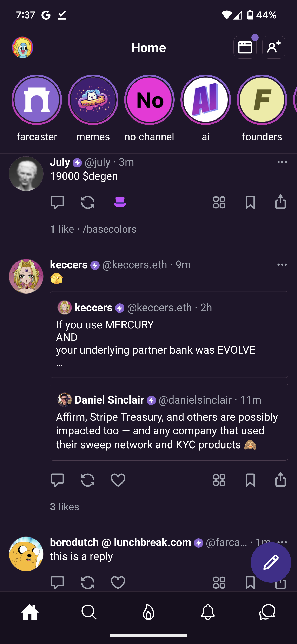Open the feeds window icon in header
Image resolution: width=297 pixels, height=644 pixels.
tap(245, 47)
